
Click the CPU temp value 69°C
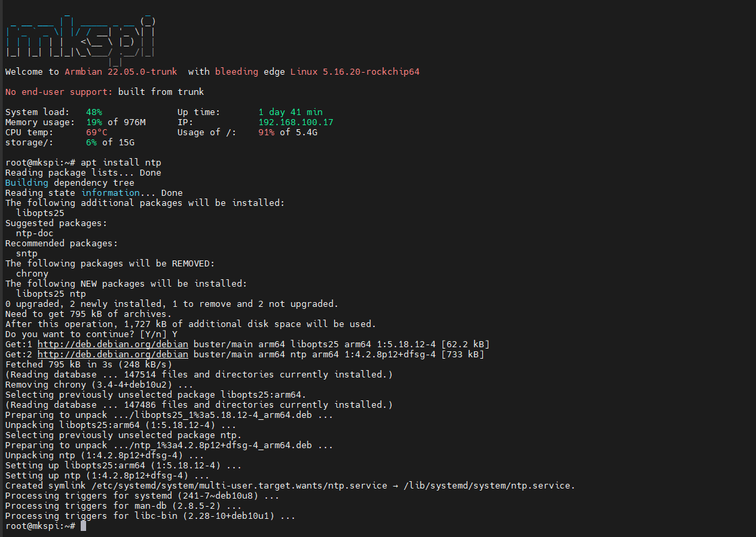point(96,132)
